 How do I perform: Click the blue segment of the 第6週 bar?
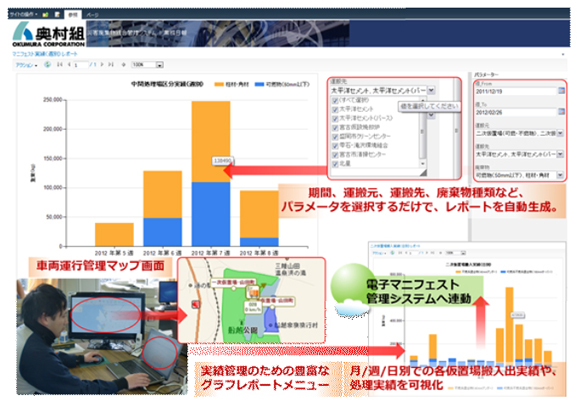pyautogui.click(x=162, y=232)
